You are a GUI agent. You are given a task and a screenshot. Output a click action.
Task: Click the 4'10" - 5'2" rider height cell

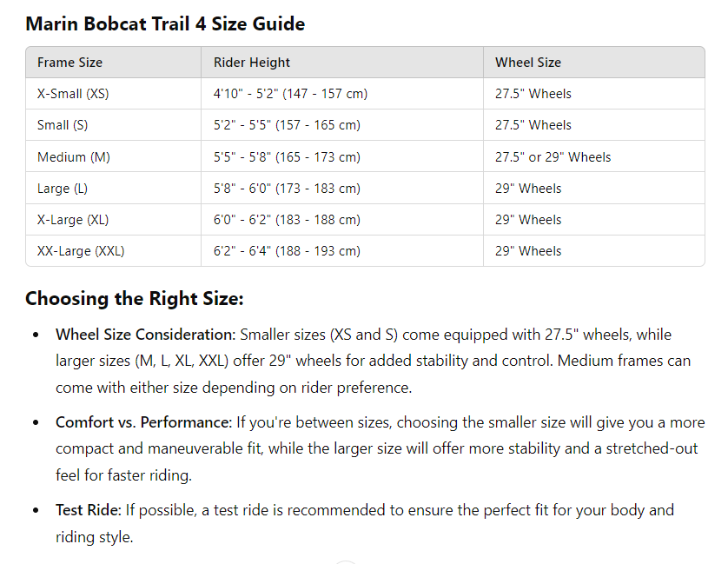tap(290, 94)
